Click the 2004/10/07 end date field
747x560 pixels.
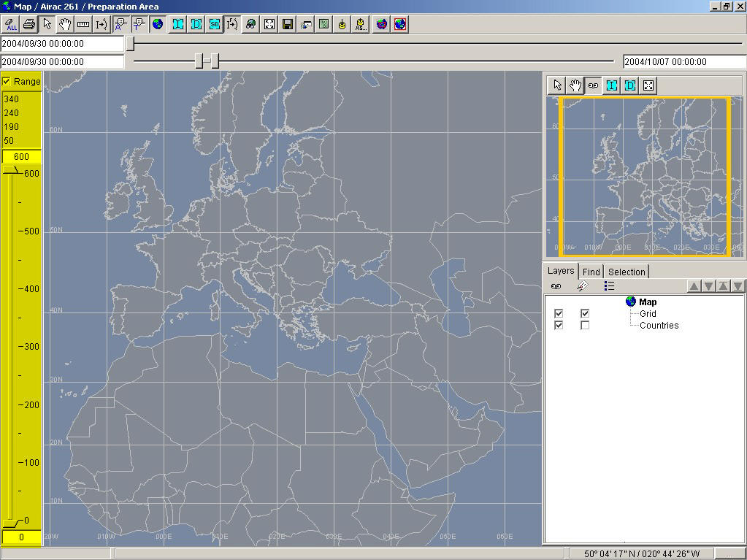[x=683, y=62]
